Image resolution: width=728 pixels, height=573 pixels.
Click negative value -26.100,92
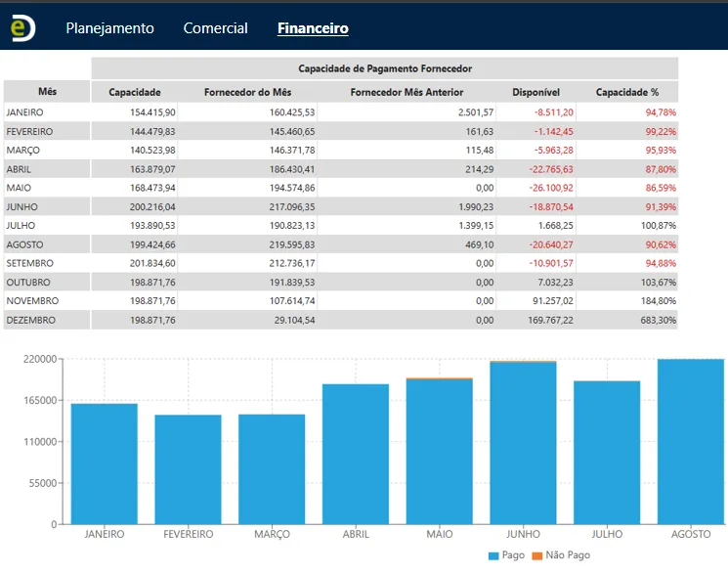coord(551,188)
